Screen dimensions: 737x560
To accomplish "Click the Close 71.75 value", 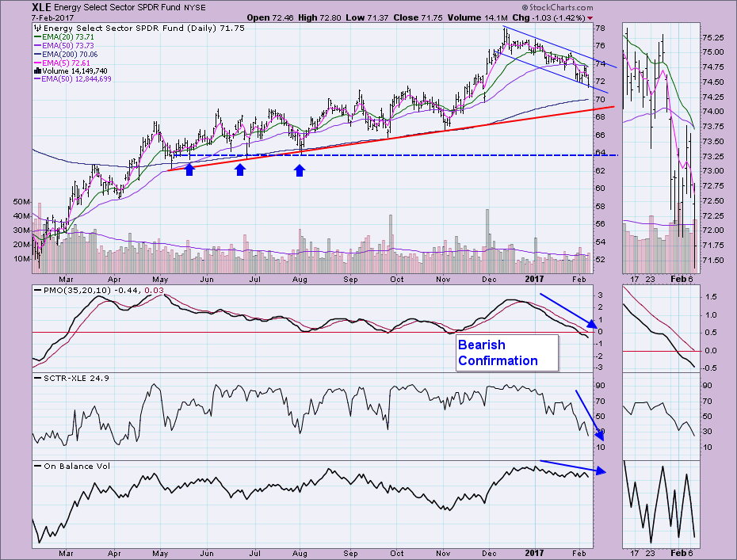I will pyautogui.click(x=418, y=17).
